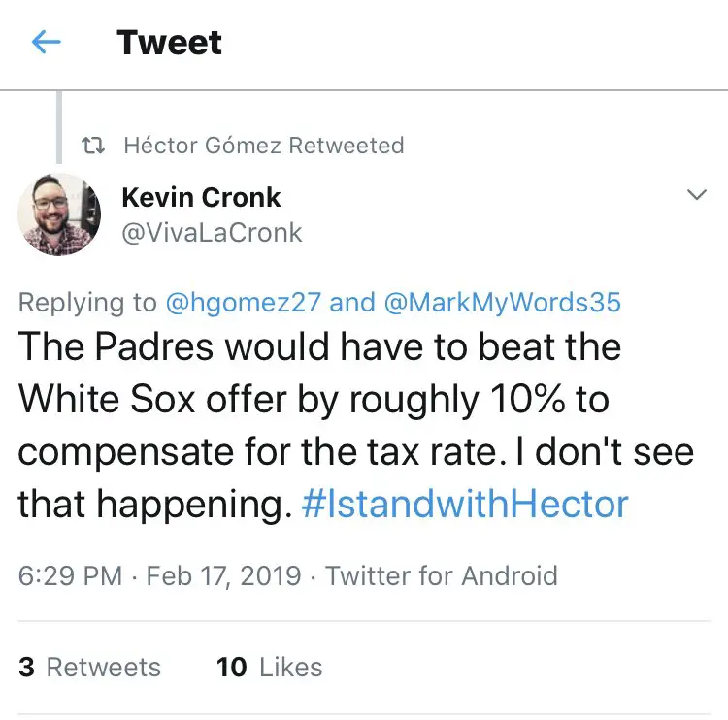Expand the tweet options chevron
Screen dimensions: 728x720
tap(696, 196)
